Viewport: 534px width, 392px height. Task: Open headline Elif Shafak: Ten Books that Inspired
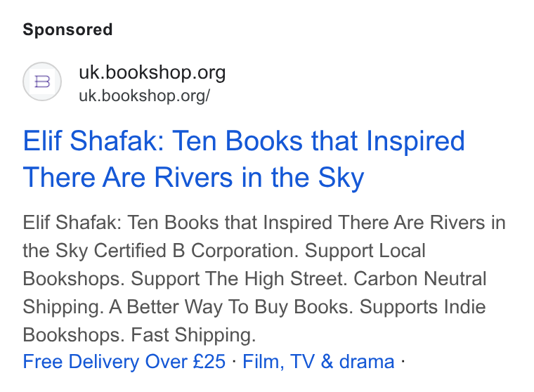[x=244, y=141]
